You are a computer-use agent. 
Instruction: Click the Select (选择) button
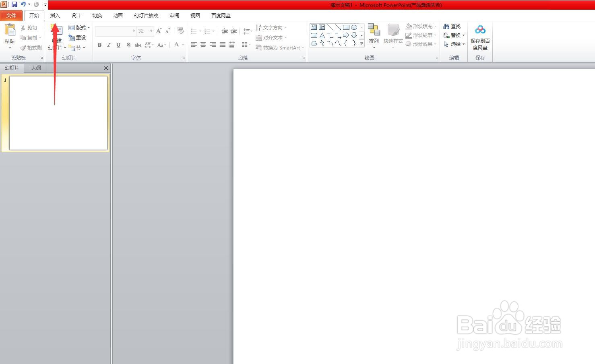tap(454, 44)
